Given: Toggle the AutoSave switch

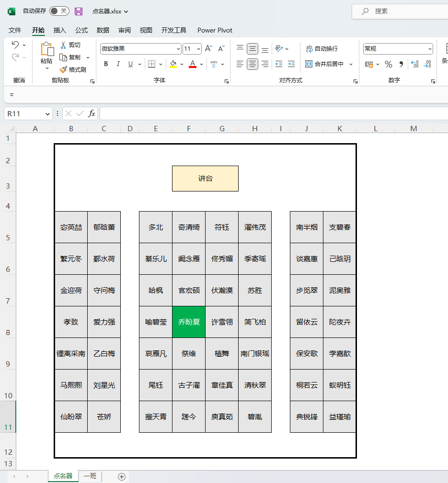Looking at the screenshot, I should (59, 11).
